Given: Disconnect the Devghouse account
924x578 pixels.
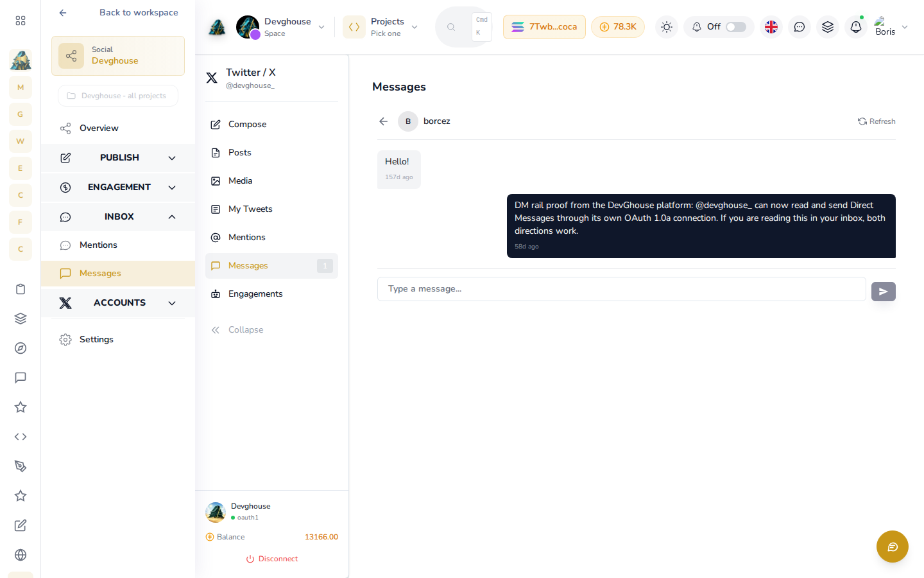Looking at the screenshot, I should pos(272,559).
